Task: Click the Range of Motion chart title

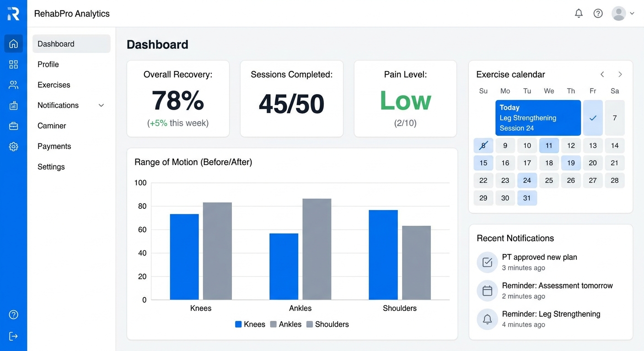Action: 193,162
